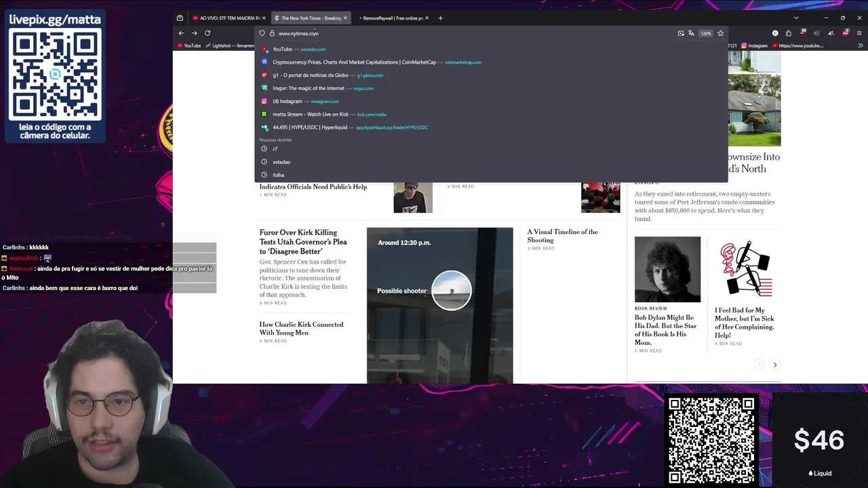
Task: Select recent search estadao
Action: click(x=491, y=162)
